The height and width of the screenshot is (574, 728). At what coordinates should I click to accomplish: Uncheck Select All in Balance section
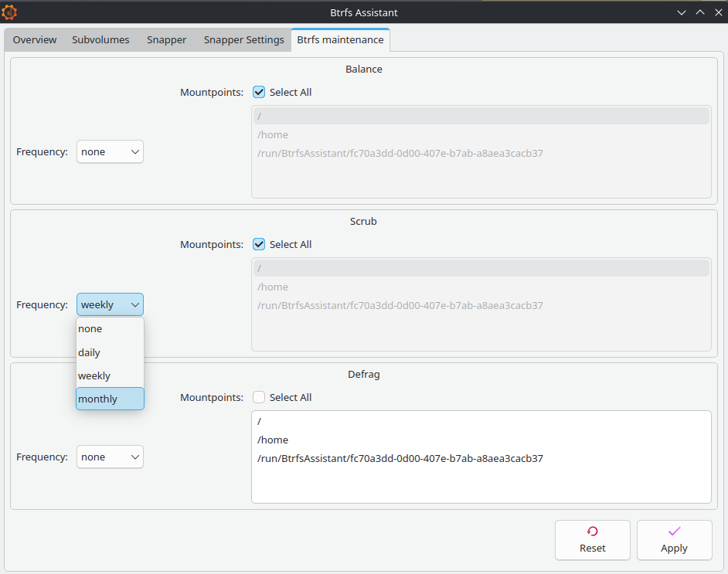coord(259,93)
